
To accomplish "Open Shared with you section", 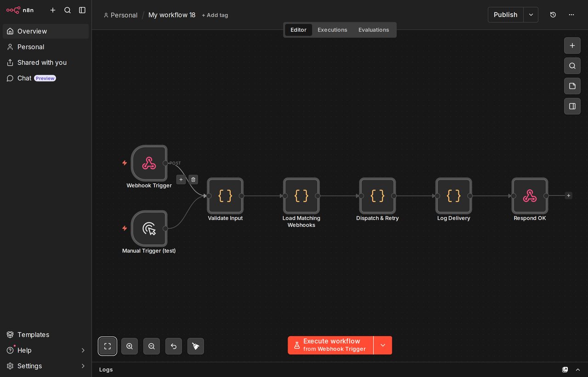I will pos(45,63).
